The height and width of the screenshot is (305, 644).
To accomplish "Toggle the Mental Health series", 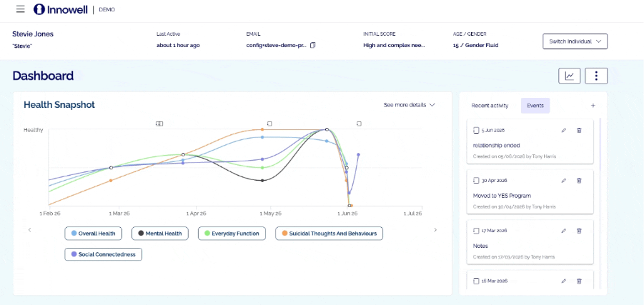I will 160,234.
